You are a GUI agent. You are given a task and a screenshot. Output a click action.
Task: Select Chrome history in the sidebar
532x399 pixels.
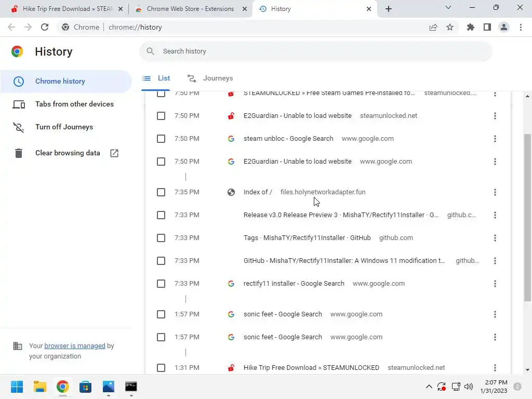[66, 82]
